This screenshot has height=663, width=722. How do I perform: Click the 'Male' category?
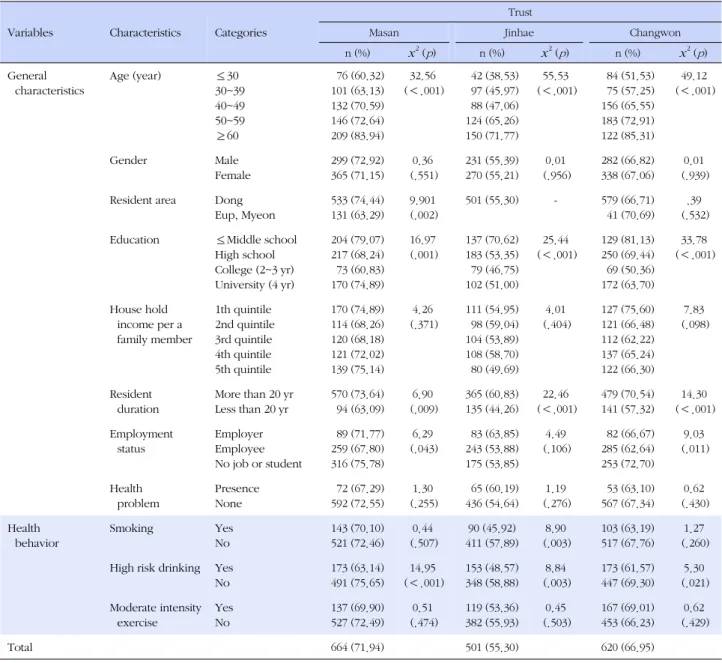pyautogui.click(x=227, y=161)
